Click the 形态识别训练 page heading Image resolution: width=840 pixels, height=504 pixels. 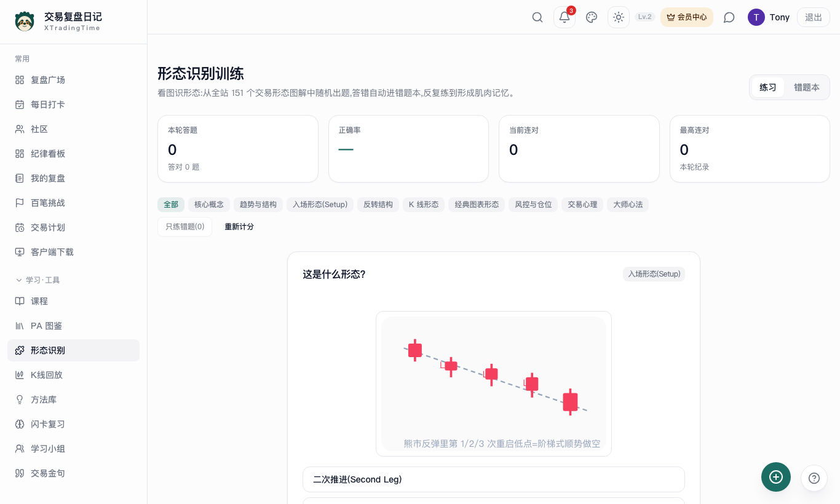click(200, 74)
